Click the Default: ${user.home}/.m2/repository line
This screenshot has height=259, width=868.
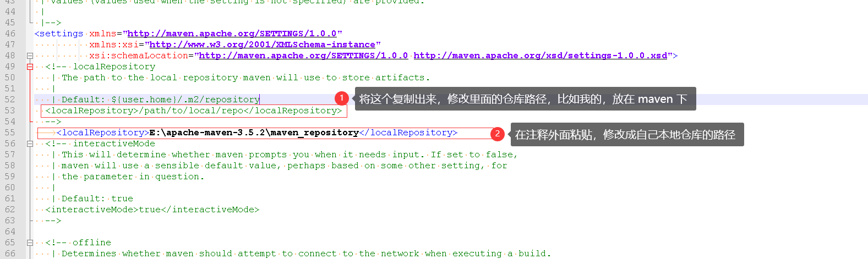161,100
